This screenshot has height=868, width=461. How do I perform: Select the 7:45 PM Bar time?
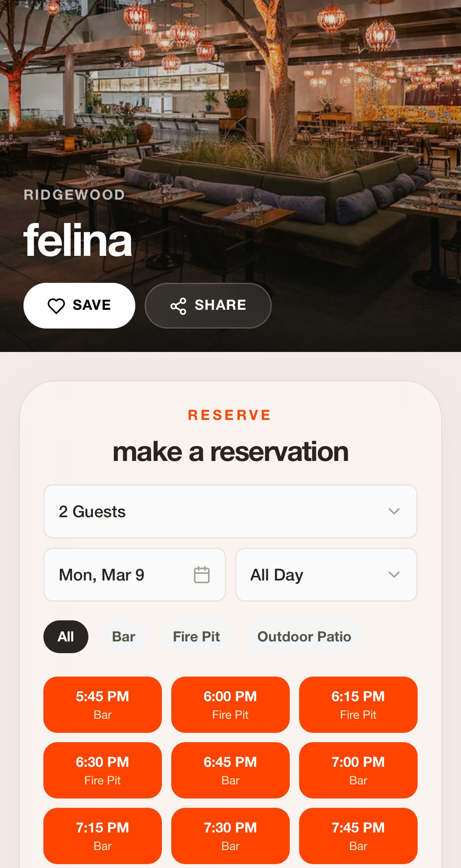click(x=358, y=836)
